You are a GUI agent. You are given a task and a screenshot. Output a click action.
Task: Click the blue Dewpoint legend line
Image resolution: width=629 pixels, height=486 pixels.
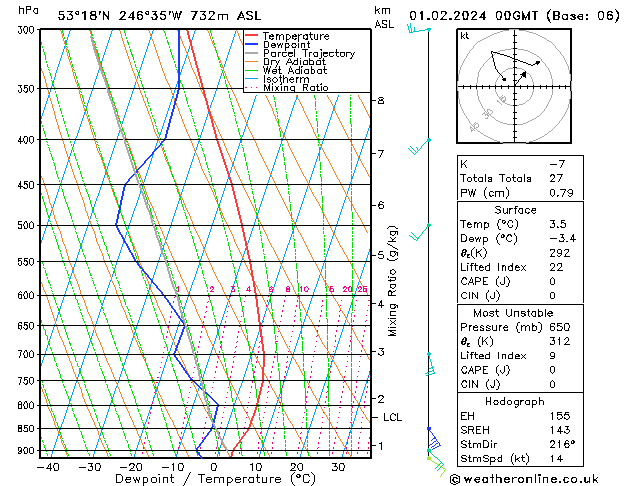click(x=252, y=45)
